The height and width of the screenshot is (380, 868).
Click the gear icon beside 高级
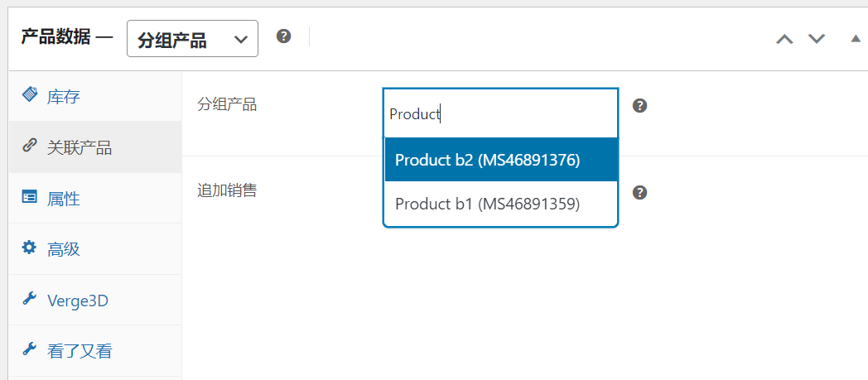[29, 248]
